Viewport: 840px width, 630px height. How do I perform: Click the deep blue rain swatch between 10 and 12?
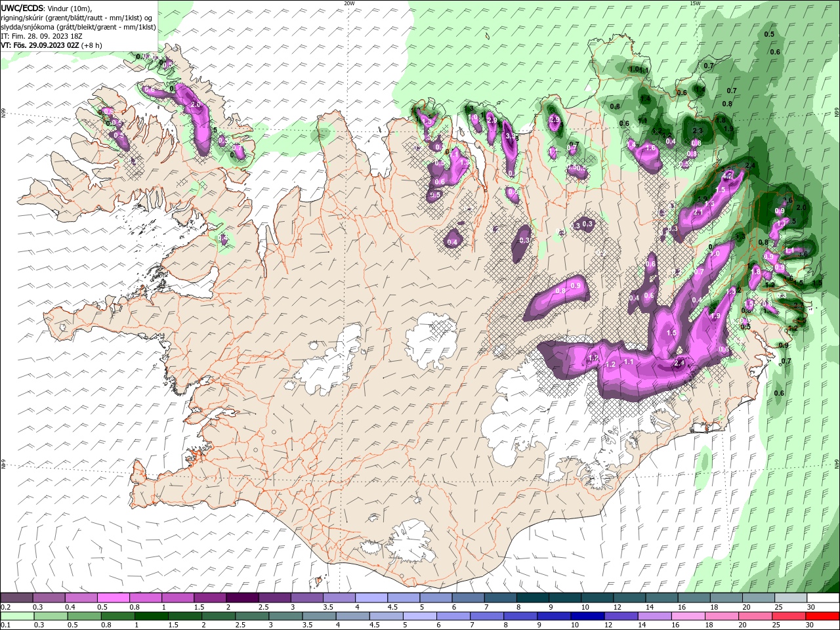[x=587, y=616]
